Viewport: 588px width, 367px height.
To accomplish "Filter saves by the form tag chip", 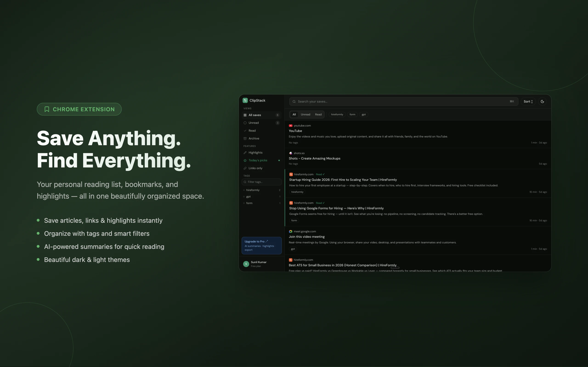I will pyautogui.click(x=352, y=114).
